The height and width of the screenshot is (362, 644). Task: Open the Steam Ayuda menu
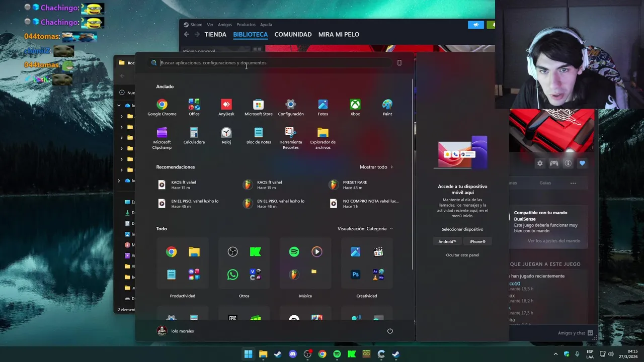coord(266,25)
